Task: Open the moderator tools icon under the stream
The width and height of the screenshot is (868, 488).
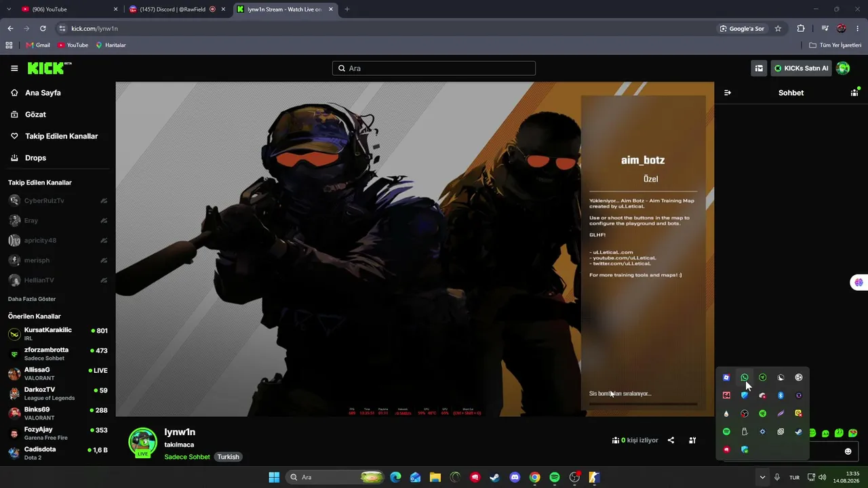Action: (x=692, y=440)
